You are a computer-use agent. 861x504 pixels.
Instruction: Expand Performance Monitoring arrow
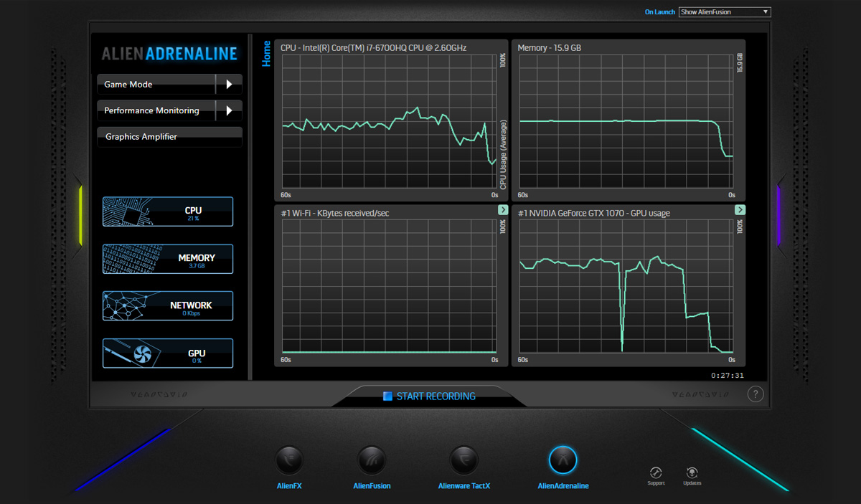click(229, 111)
